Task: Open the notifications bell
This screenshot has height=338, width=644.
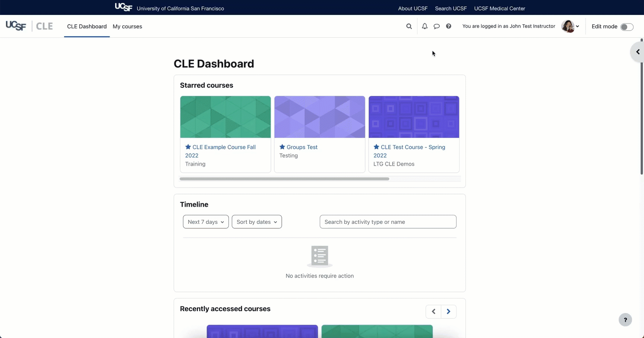Action: (424, 26)
